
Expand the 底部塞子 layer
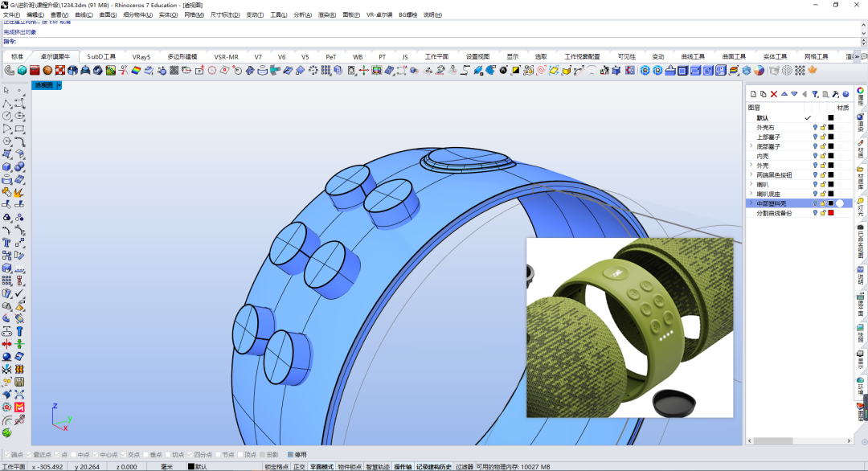coord(751,146)
